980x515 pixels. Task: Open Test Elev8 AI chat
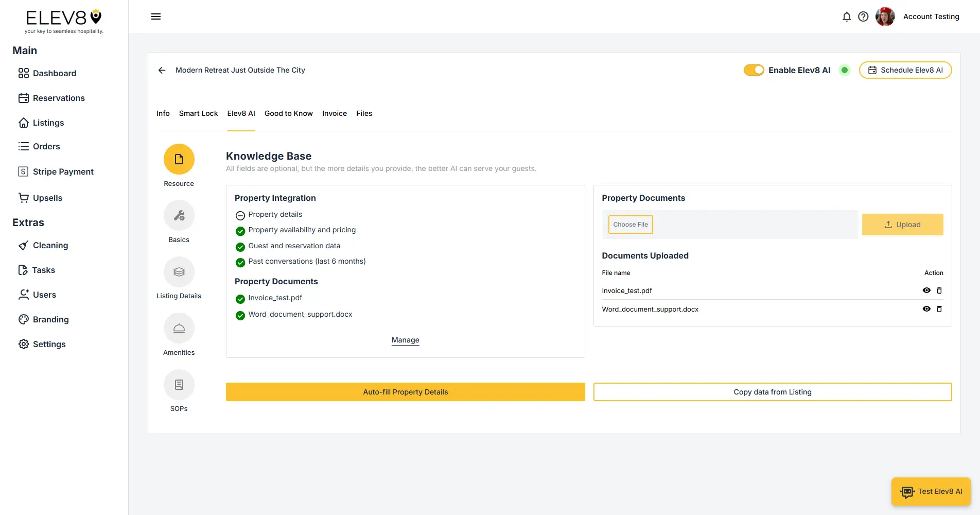click(931, 491)
